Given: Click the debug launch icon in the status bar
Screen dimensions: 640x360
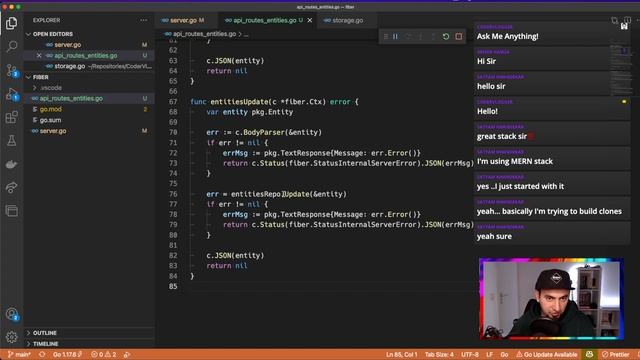Looking at the screenshot, I should click(x=127, y=354).
